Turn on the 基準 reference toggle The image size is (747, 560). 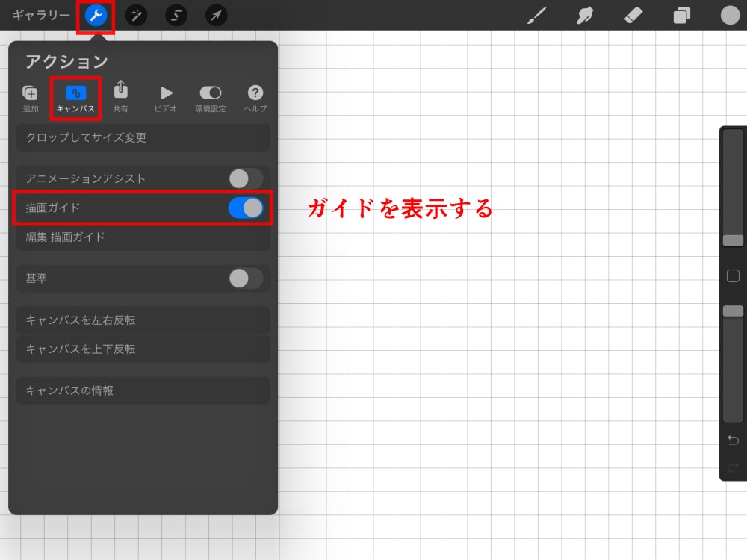pyautogui.click(x=245, y=279)
